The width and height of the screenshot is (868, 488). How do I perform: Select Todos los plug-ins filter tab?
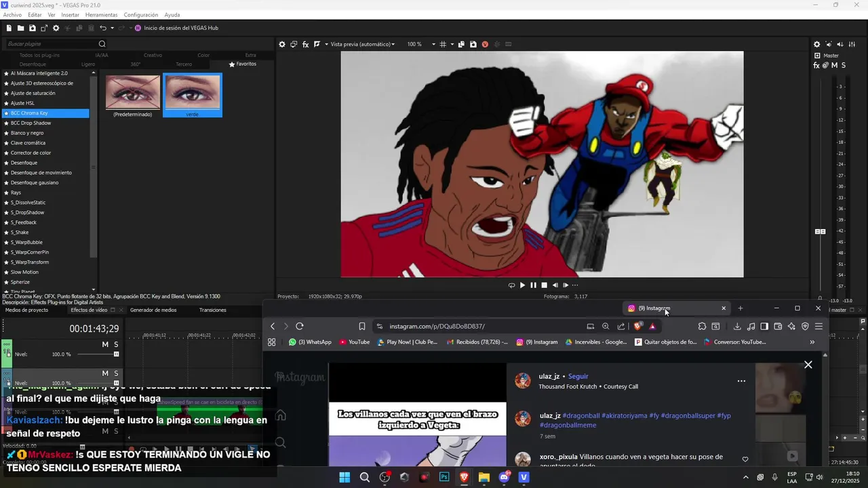click(x=39, y=55)
